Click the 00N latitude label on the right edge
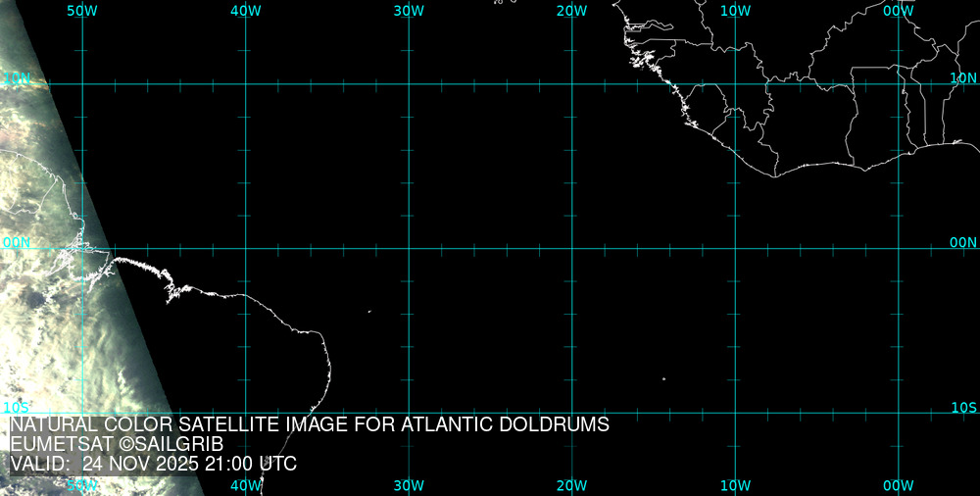 963,242
